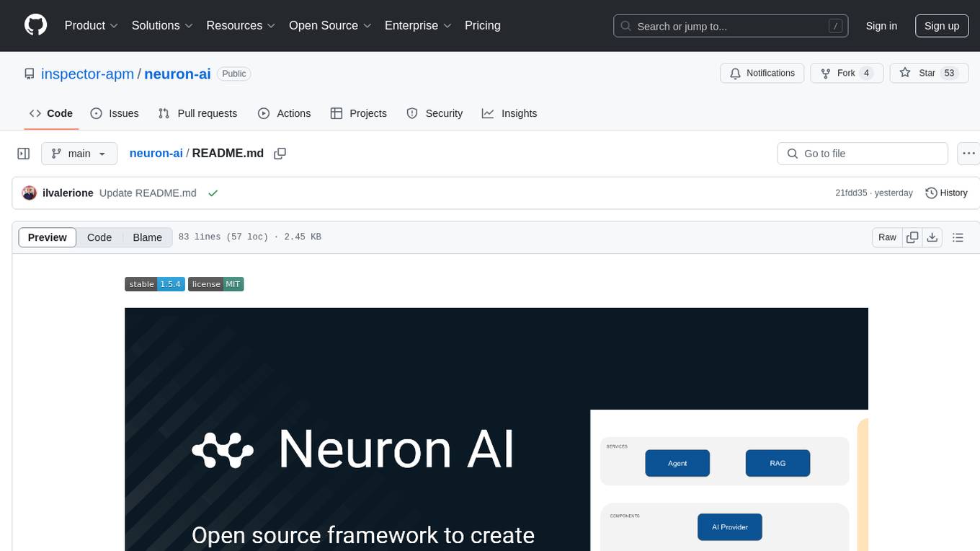Viewport: 980px width, 551px height.
Task: Open the Security tab
Action: point(435,113)
